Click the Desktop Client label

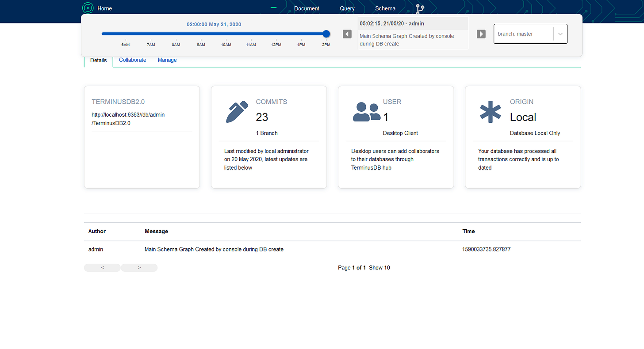pyautogui.click(x=400, y=133)
